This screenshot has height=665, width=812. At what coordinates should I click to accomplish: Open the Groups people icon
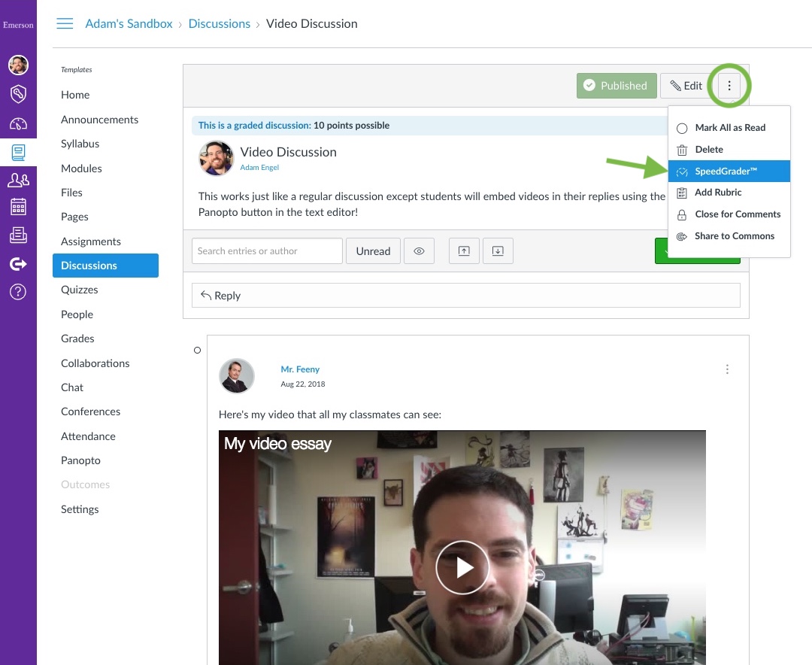tap(18, 180)
